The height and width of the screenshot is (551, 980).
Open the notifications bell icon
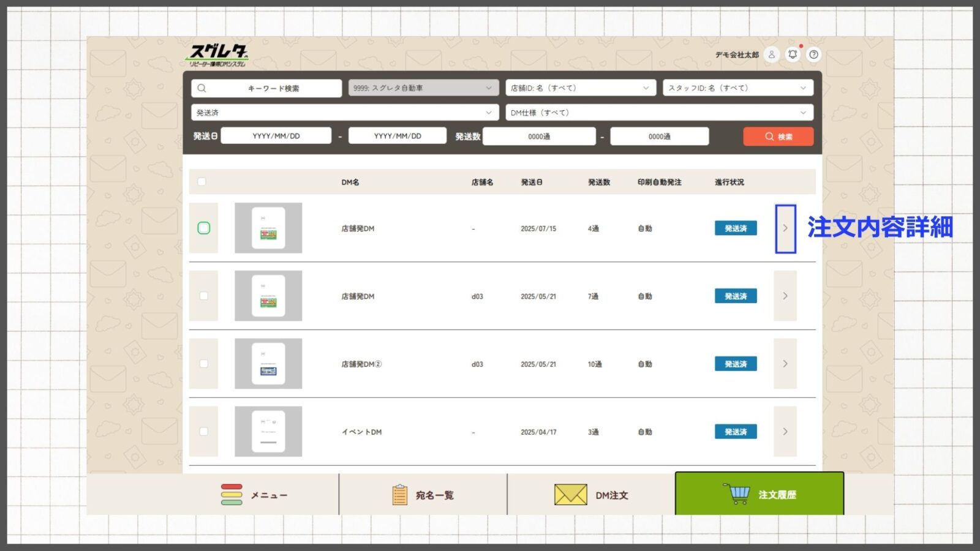793,54
